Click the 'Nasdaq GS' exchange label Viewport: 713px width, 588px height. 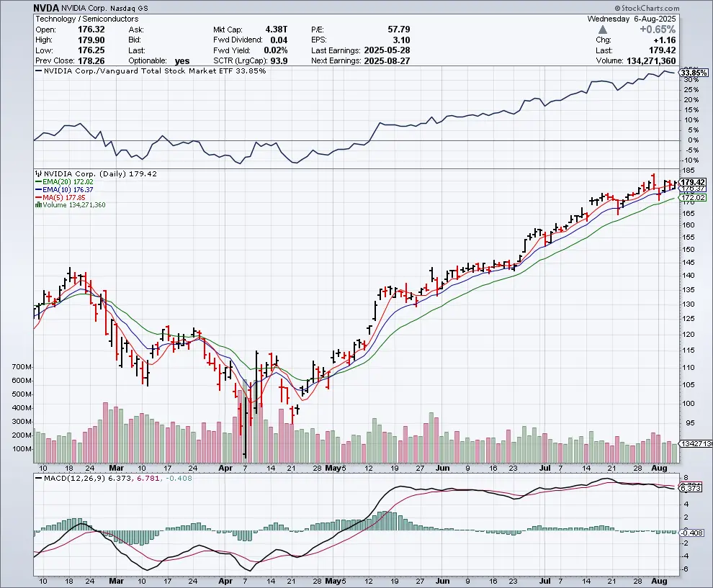pos(129,8)
